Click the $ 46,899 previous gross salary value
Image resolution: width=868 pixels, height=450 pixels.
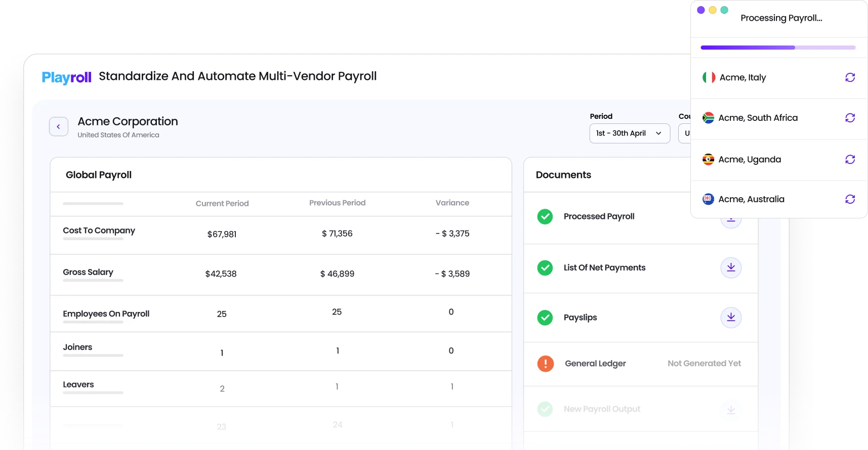point(337,274)
